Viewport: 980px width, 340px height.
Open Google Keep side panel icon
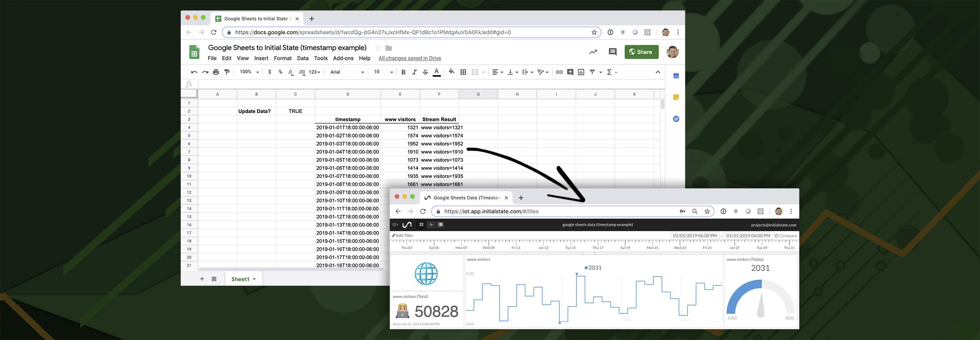(x=676, y=97)
